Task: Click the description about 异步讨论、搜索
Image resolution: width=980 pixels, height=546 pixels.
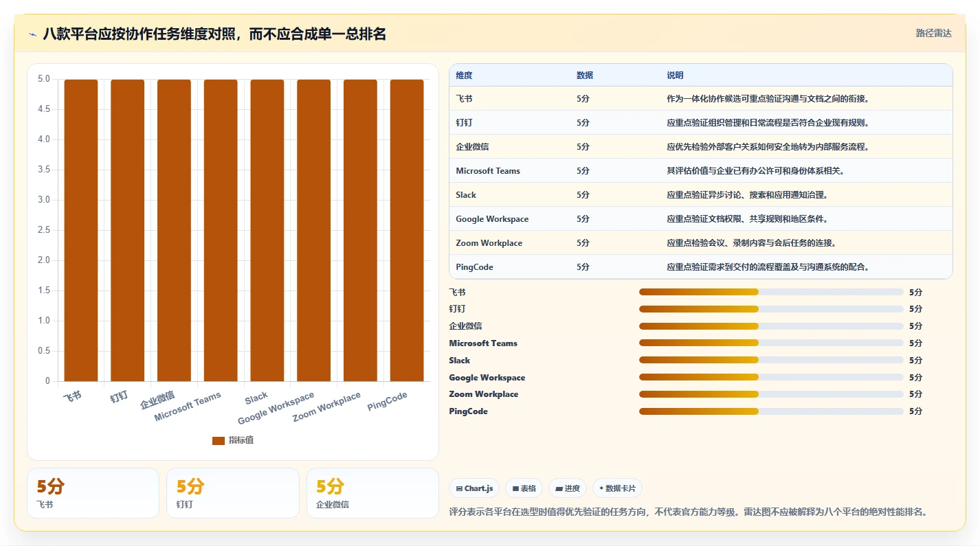Action: pyautogui.click(x=747, y=195)
